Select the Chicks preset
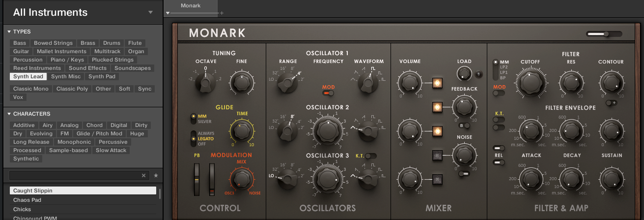 tap(83, 210)
